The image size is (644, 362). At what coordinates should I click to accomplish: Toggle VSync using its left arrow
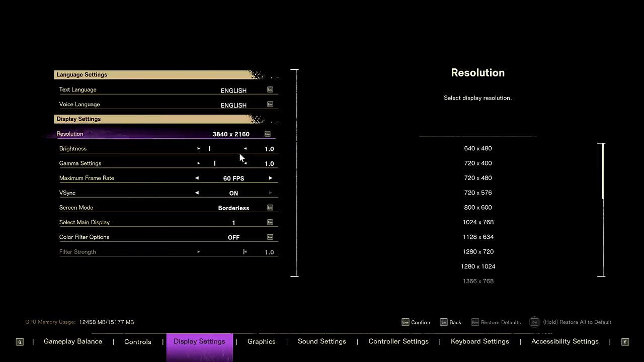coord(197,193)
